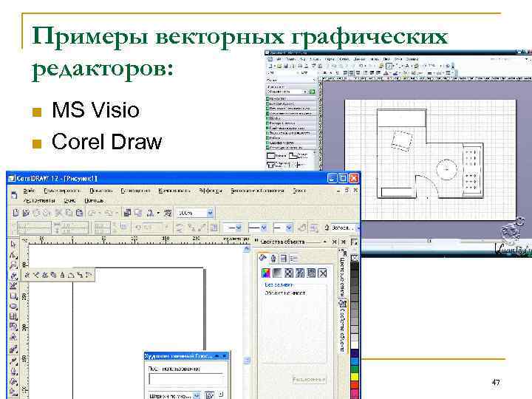
Task: Pick Polyline tool in curve flyout
Action: (x=62, y=275)
